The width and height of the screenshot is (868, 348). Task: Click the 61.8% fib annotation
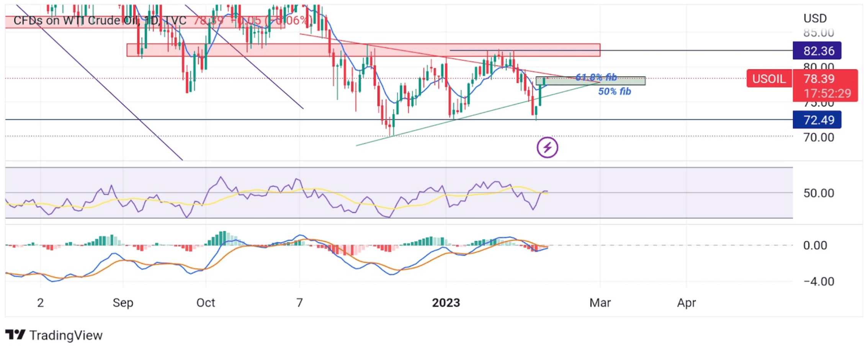coord(596,77)
